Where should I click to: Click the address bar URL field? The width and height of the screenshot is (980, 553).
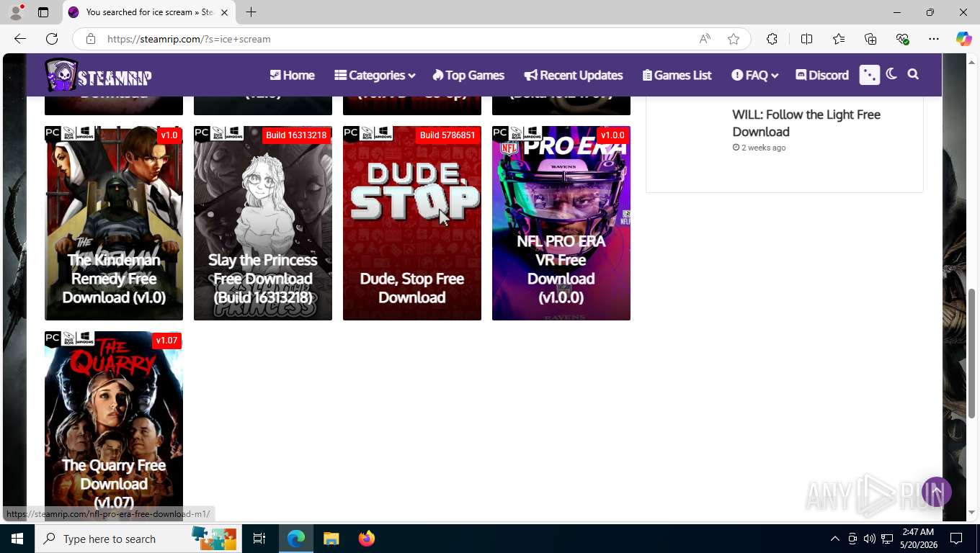point(396,39)
